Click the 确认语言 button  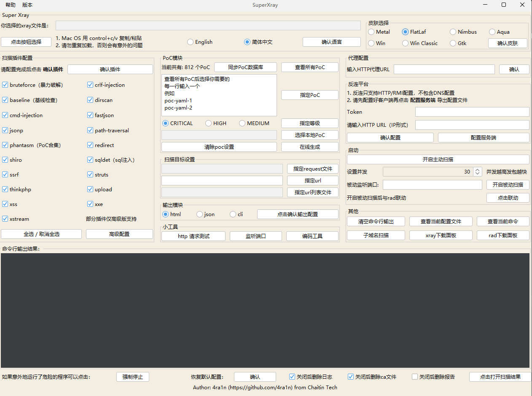[332, 42]
